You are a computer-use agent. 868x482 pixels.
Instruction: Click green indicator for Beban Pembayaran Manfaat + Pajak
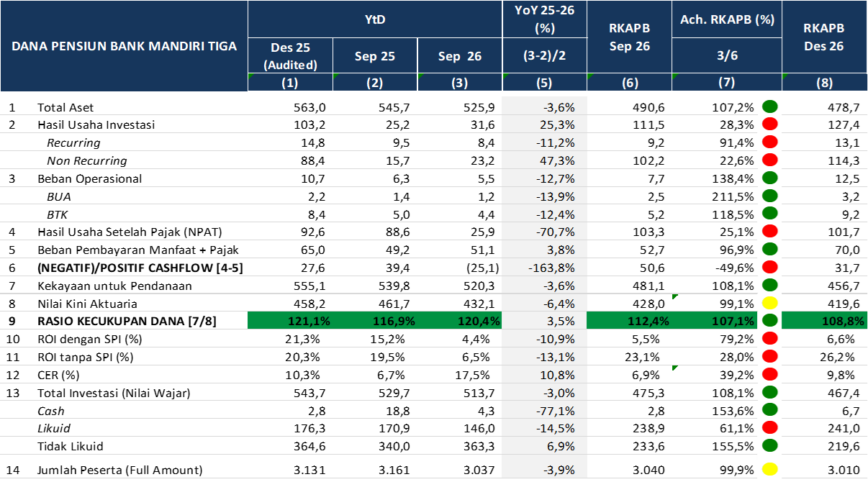pyautogui.click(x=769, y=250)
